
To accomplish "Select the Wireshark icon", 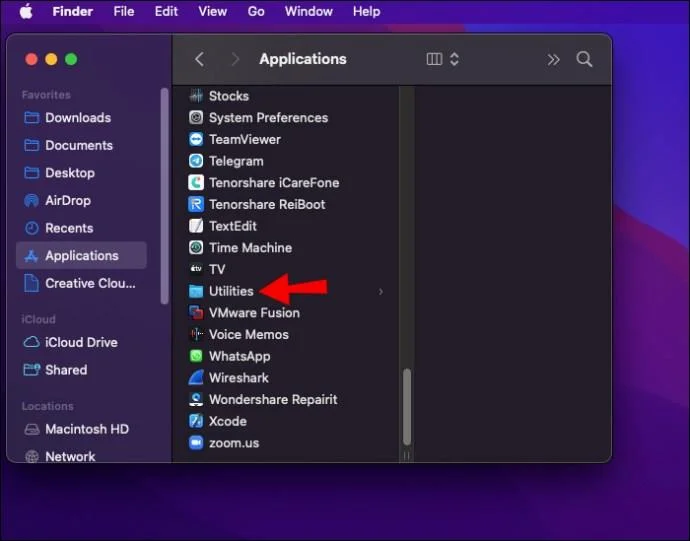I will (x=196, y=377).
